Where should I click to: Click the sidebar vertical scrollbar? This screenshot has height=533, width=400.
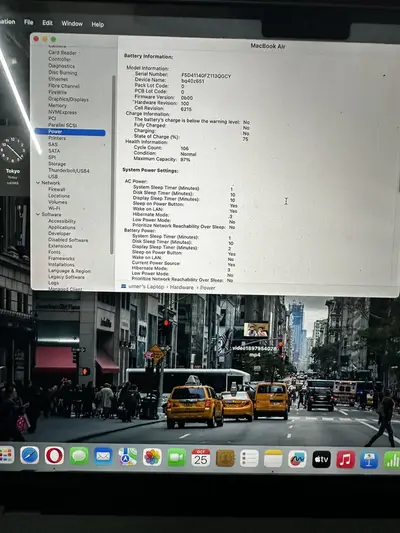click(x=112, y=164)
